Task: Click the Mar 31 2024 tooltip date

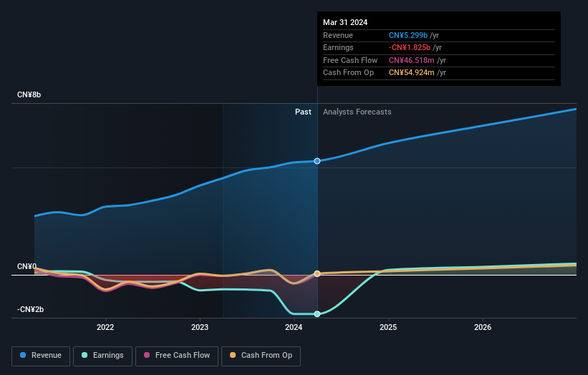Action: (345, 22)
